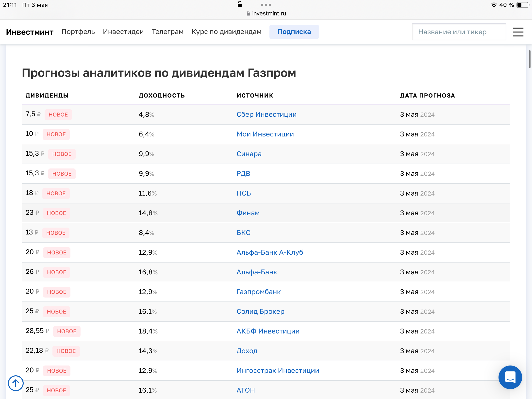Image resolution: width=532 pixels, height=399 pixels.
Task: Open the АКБФ Инвестиции source link
Action: (x=268, y=331)
